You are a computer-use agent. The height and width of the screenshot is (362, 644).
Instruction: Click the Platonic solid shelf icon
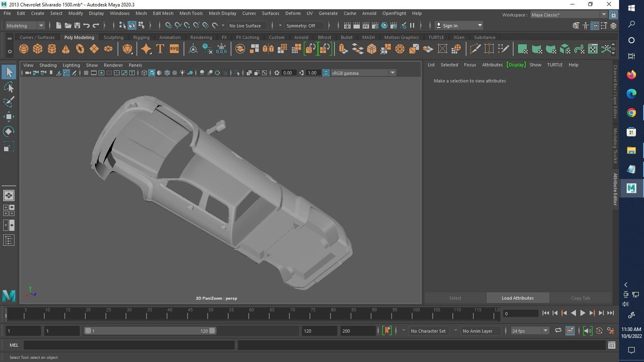128,49
